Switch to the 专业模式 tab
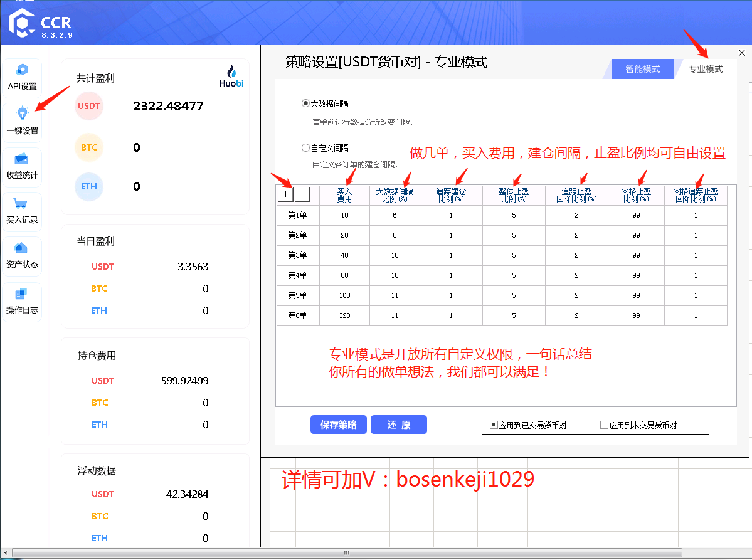The image size is (752, 560). pyautogui.click(x=705, y=69)
